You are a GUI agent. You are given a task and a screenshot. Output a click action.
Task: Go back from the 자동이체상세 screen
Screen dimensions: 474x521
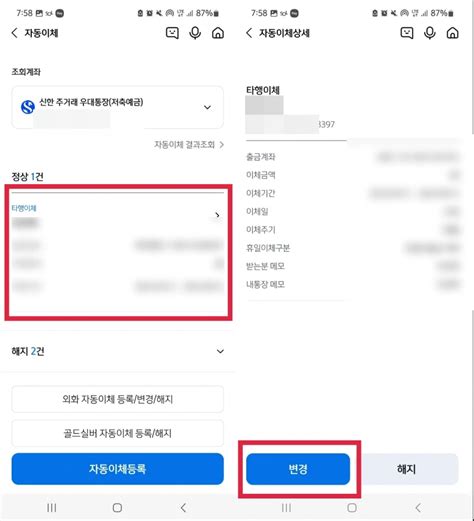[249, 33]
